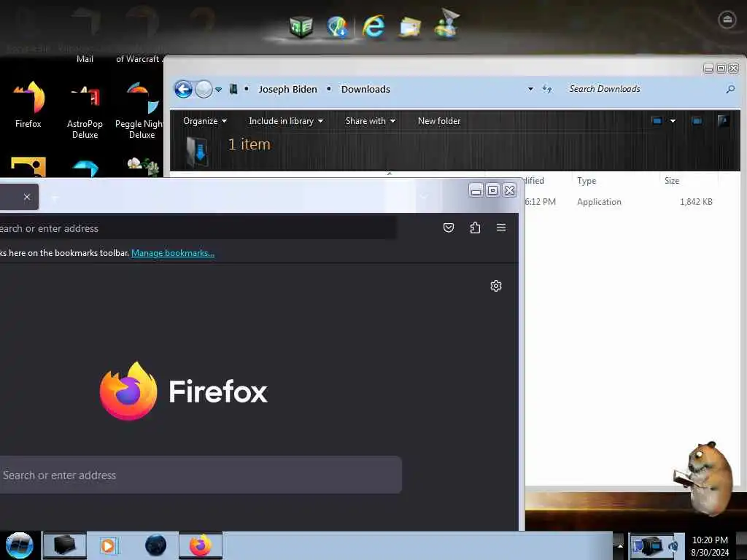The image size is (747, 560).
Task: Focus Firefox top address bar
Action: click(x=198, y=228)
